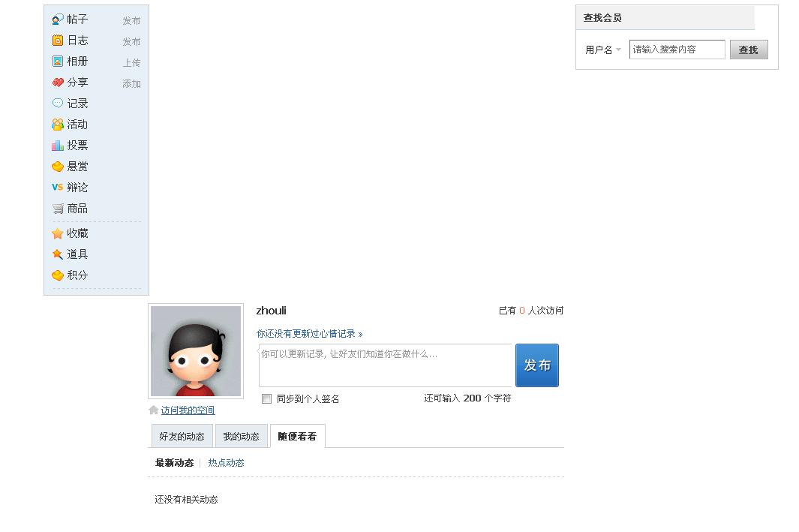The width and height of the screenshot is (799, 532).
Task: Click the 收藏 star icon
Action: point(58,233)
